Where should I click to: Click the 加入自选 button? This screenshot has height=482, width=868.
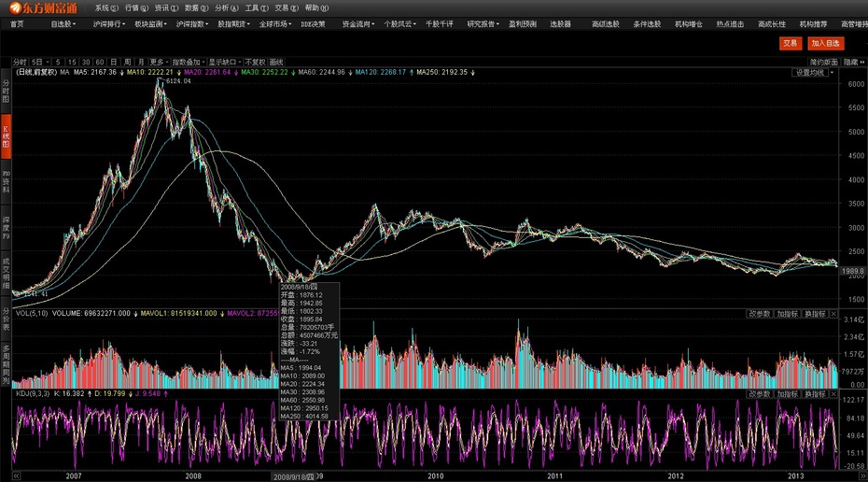click(824, 43)
